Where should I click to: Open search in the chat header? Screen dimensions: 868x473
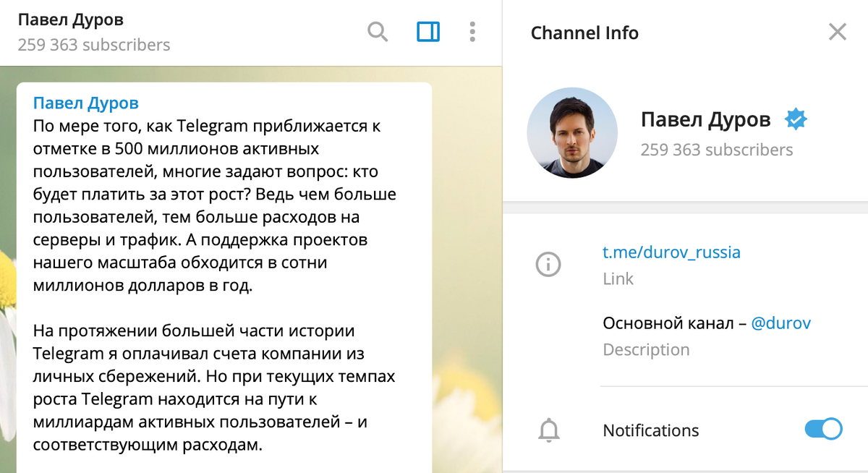tap(378, 32)
